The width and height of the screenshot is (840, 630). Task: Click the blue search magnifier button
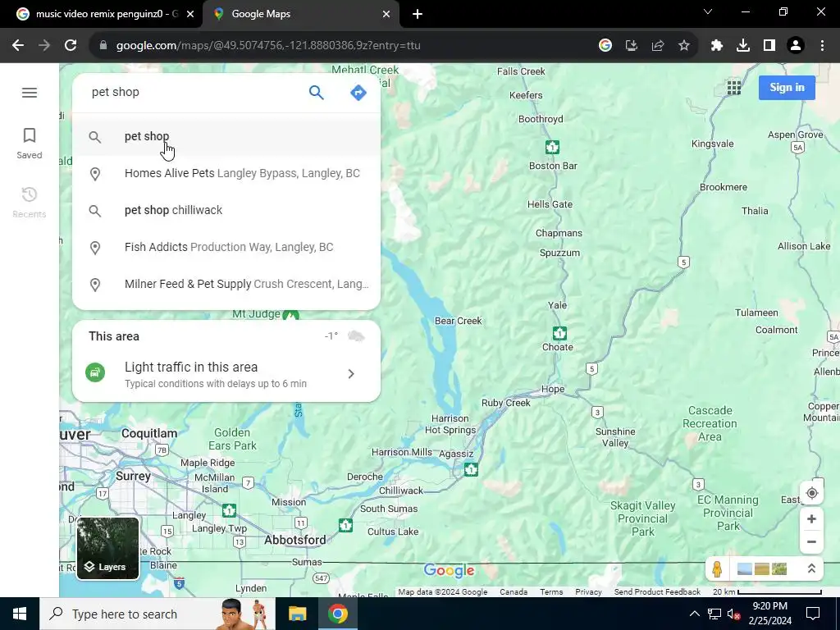316,92
